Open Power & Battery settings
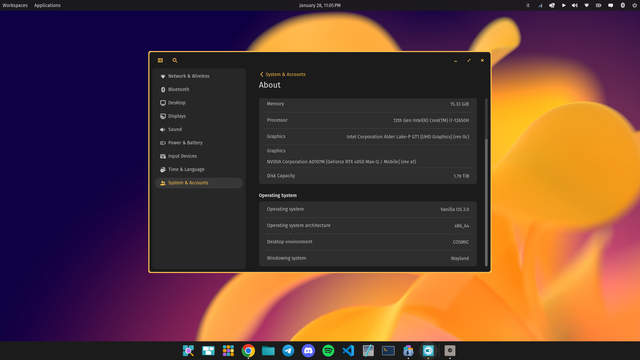The image size is (640, 360). (199, 143)
